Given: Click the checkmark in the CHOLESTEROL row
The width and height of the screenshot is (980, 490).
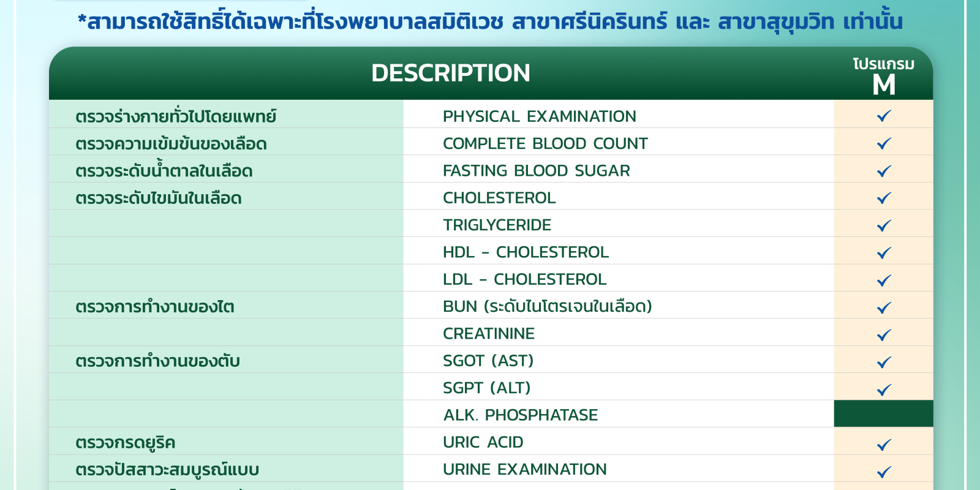Looking at the screenshot, I should point(884,198).
